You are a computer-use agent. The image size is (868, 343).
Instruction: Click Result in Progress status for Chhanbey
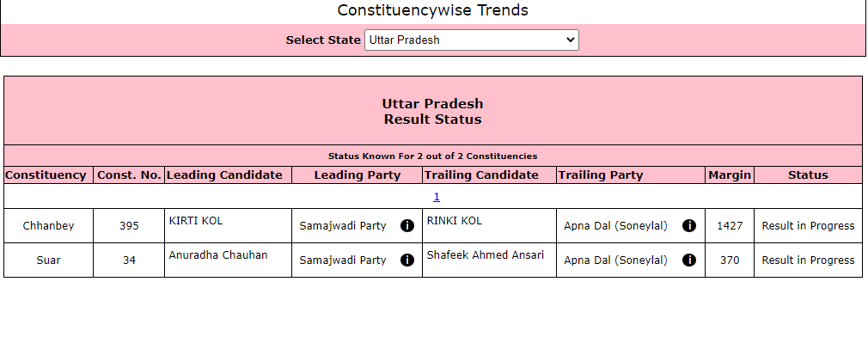tap(808, 225)
